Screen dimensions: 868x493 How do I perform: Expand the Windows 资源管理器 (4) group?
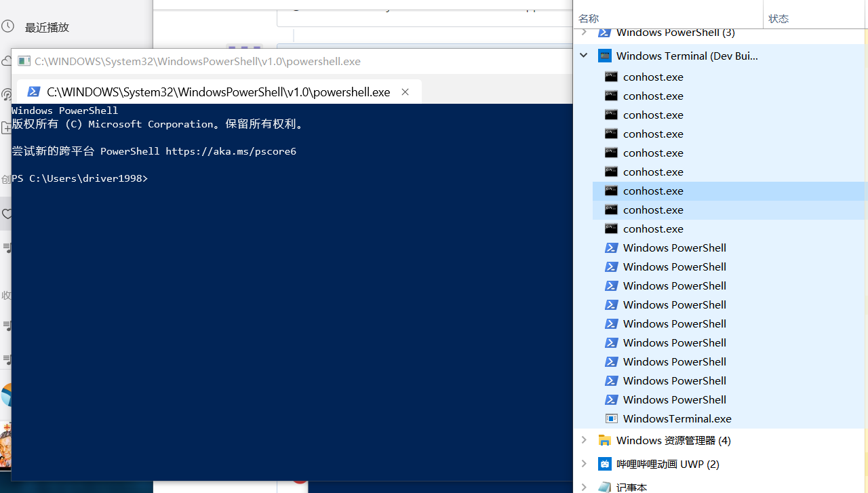pos(584,440)
